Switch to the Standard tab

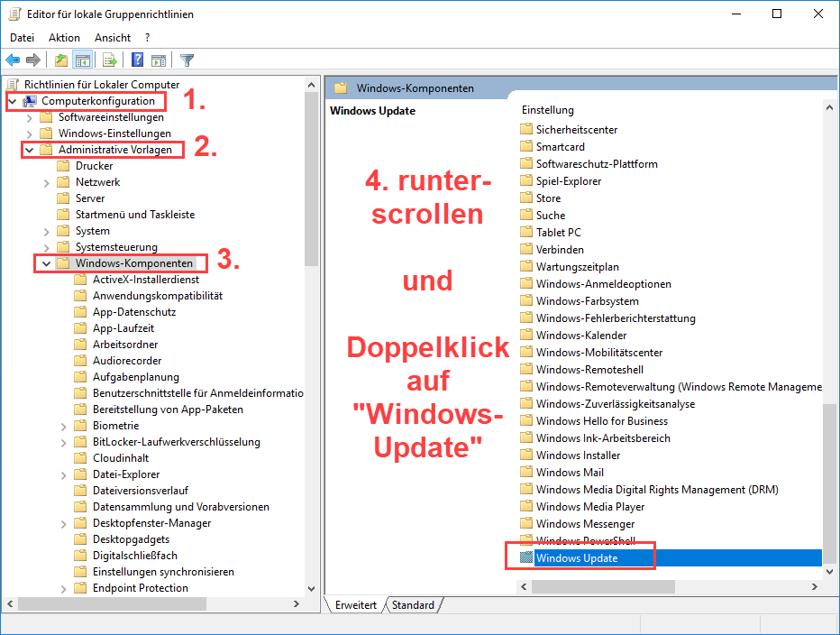coord(413,605)
